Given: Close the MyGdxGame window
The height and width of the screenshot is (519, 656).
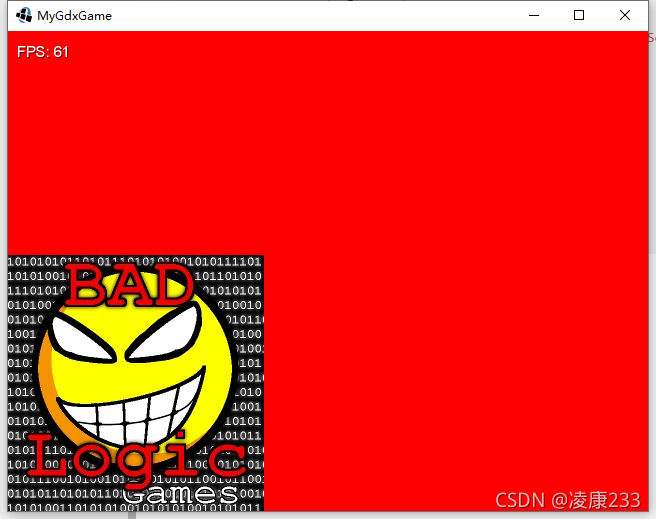Looking at the screenshot, I should 625,15.
